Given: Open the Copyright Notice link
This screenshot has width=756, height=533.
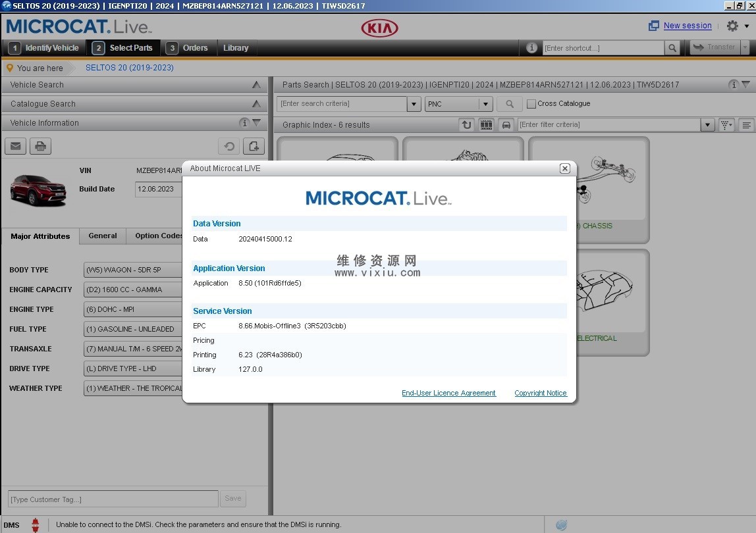Looking at the screenshot, I should tap(541, 393).
